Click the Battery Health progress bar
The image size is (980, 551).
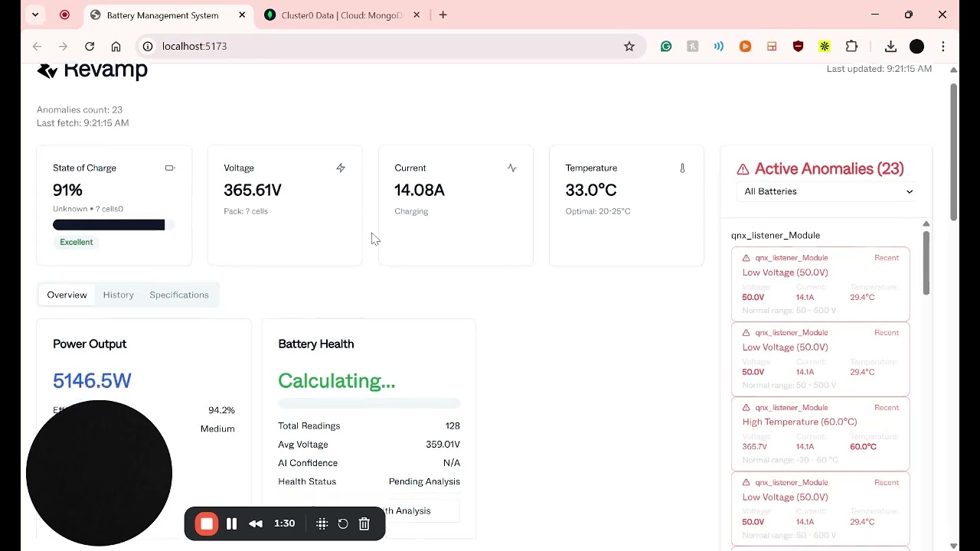[369, 403]
